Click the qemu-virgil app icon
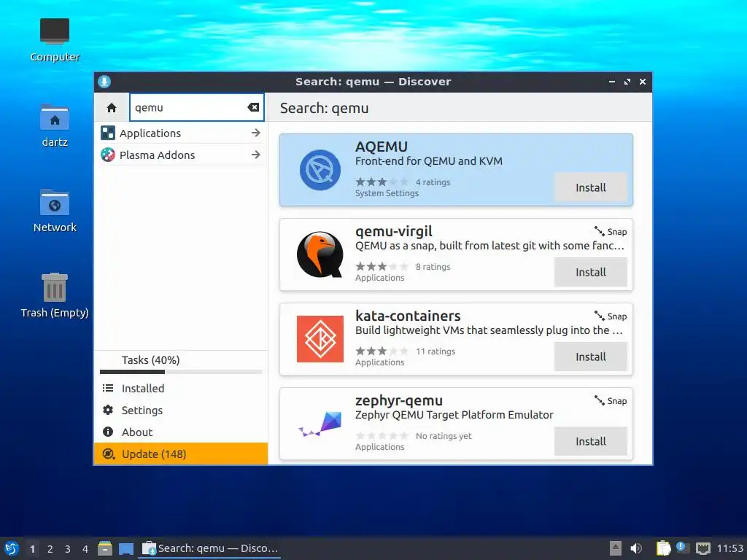The height and width of the screenshot is (560, 747). 320,254
